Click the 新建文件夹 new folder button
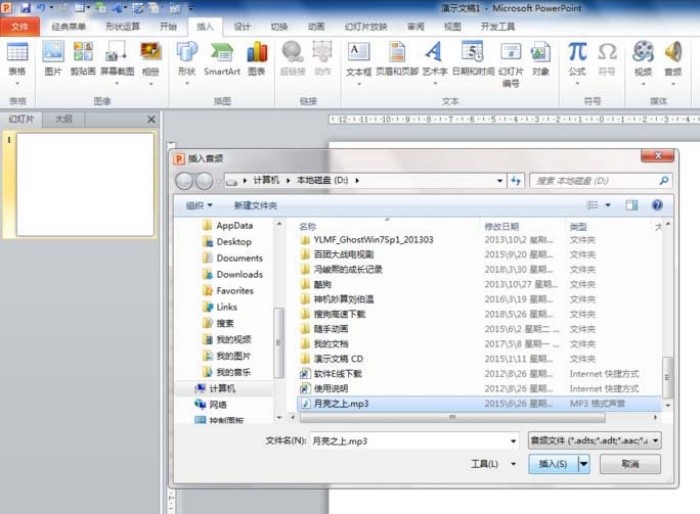The image size is (700, 514). 256,205
